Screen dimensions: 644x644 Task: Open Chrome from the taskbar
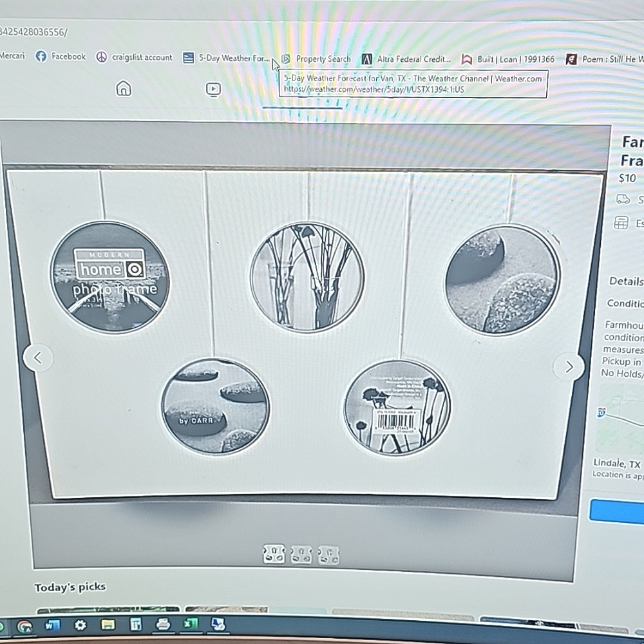(24, 626)
